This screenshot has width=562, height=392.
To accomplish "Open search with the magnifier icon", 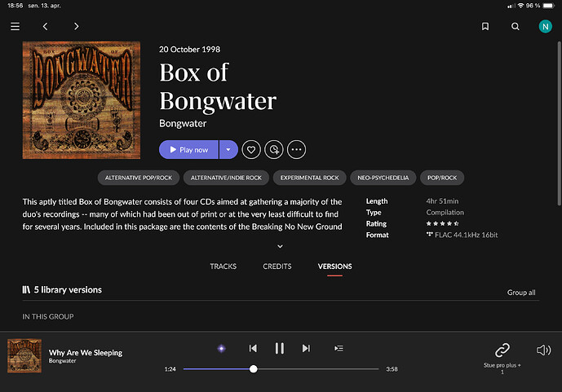I will [x=515, y=27].
